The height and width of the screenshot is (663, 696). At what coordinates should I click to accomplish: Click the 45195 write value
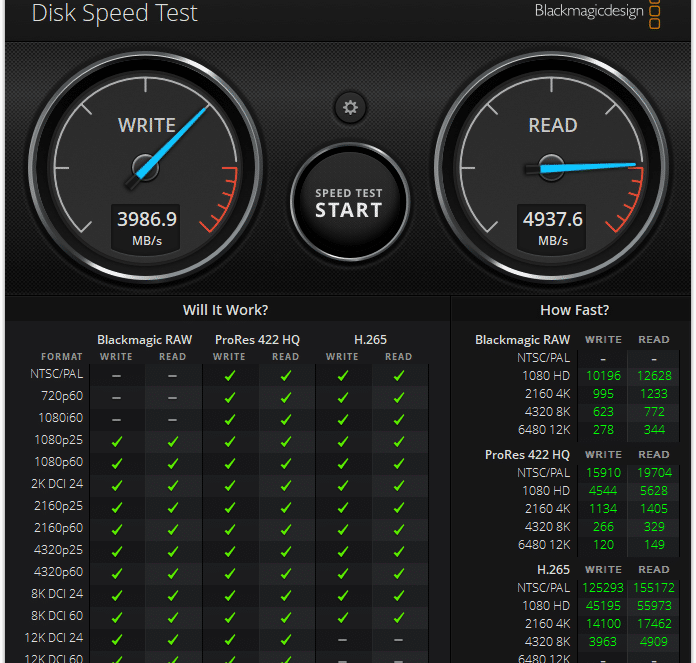[x=603, y=605]
